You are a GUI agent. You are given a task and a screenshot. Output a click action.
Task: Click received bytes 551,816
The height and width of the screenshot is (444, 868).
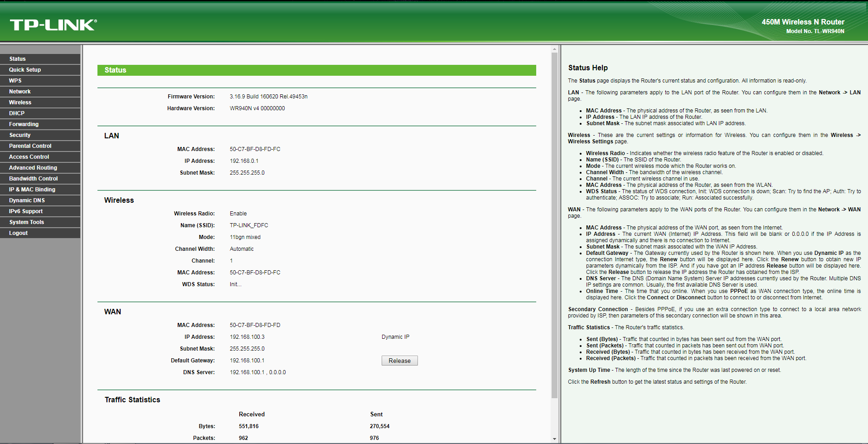(248, 426)
